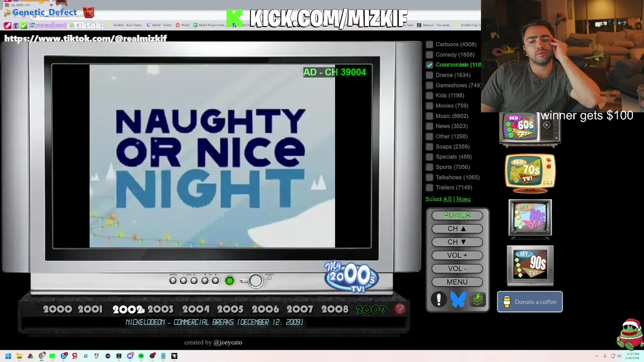Click the third small round TV panel button
The width and height of the screenshot is (644, 362).
tap(194, 281)
